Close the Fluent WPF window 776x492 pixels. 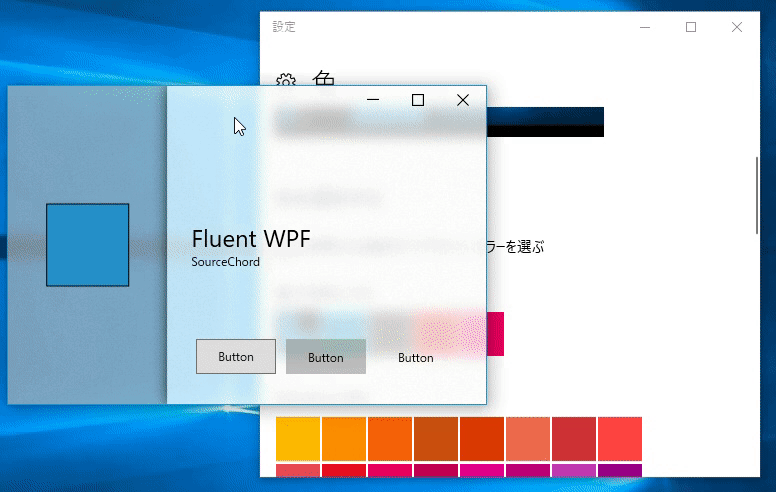[463, 100]
